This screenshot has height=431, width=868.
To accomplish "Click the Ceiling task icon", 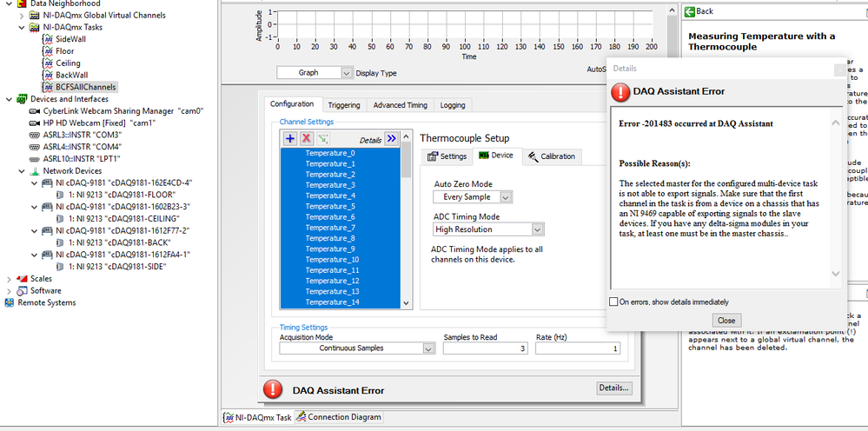I will coord(48,63).
